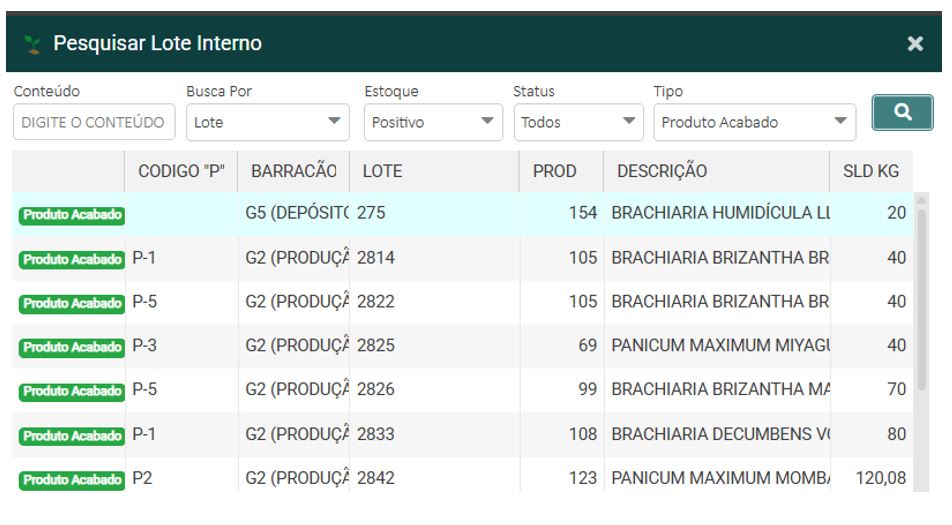Viewport: 952px width, 525px height.
Task: Click the plant logo icon in header
Action: [33, 44]
